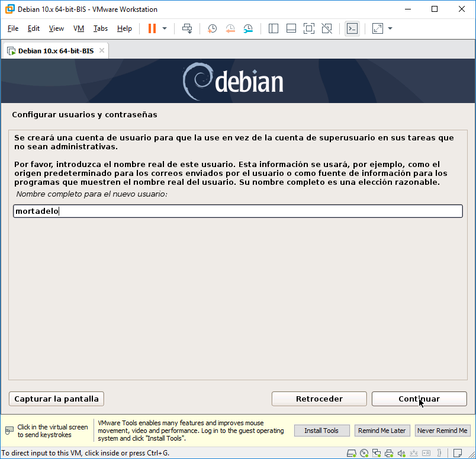Click the sound card status icon

[x=401, y=454]
